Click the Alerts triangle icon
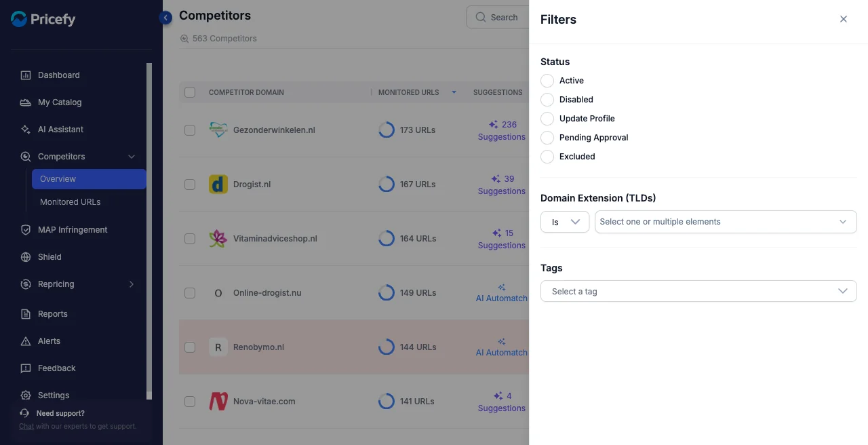This screenshot has height=445, width=868. pos(26,341)
